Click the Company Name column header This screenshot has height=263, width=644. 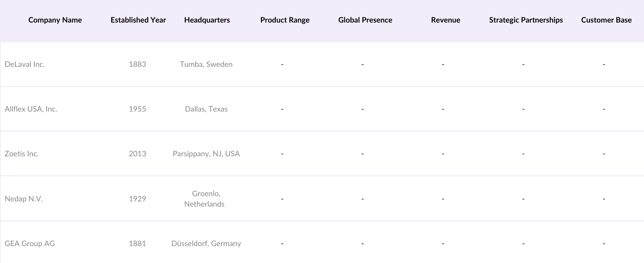pyautogui.click(x=55, y=20)
